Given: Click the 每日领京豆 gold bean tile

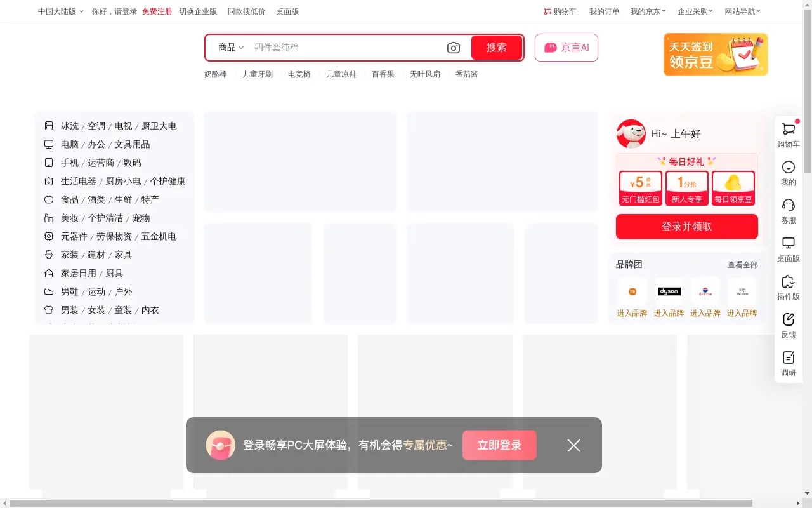Looking at the screenshot, I should click(733, 189).
